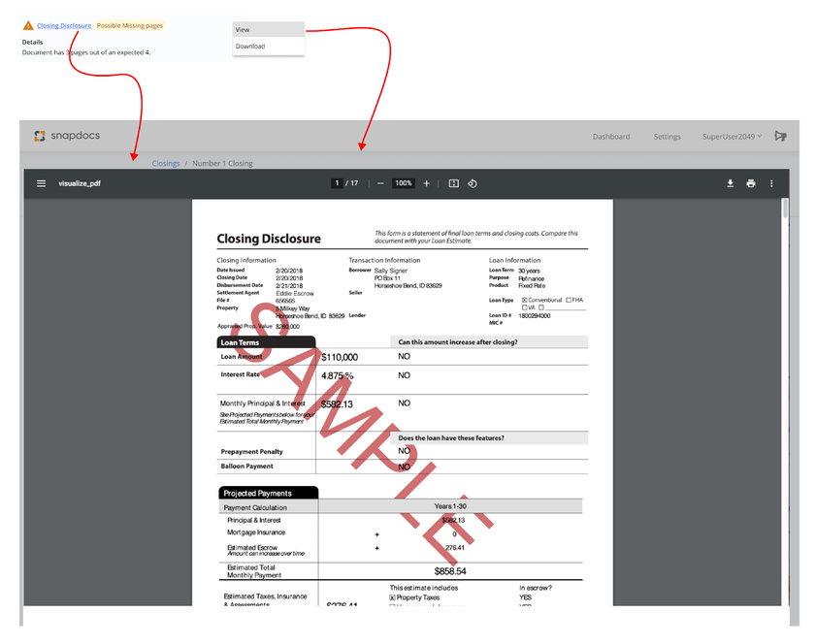
Task: Open the Closing Disclosure link
Action: click(x=64, y=25)
